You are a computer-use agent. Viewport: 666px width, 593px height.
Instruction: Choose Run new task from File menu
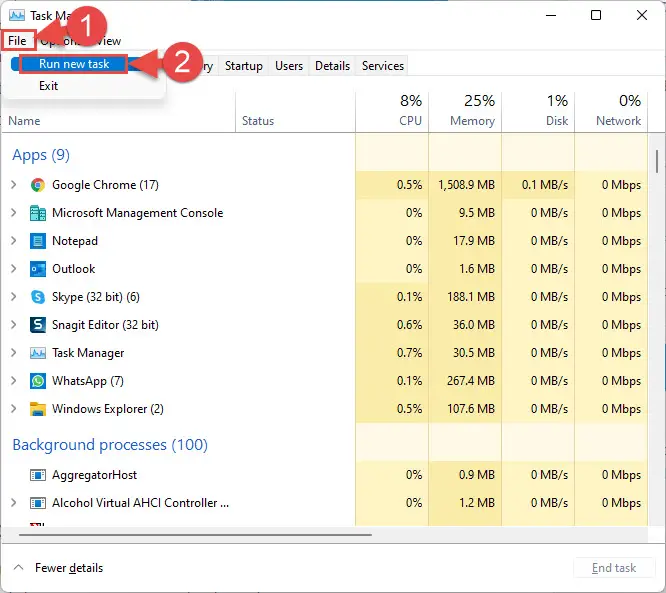point(74,64)
